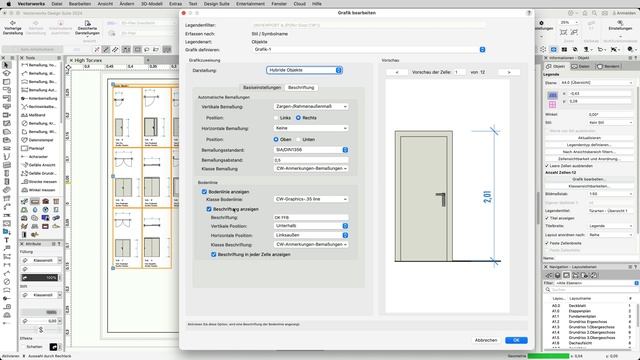This screenshot has height=360, width=640.
Task: Open the Bemaßungsstandard dropdown
Action: tap(311, 150)
